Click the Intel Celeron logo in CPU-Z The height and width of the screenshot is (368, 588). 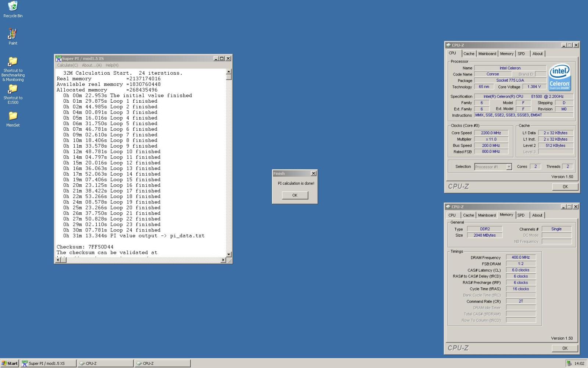click(560, 77)
